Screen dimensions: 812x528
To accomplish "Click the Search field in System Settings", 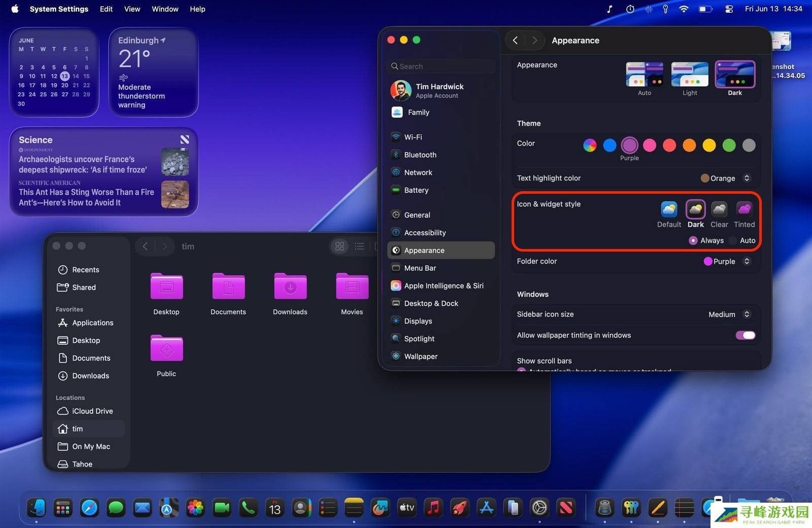I will [x=441, y=66].
